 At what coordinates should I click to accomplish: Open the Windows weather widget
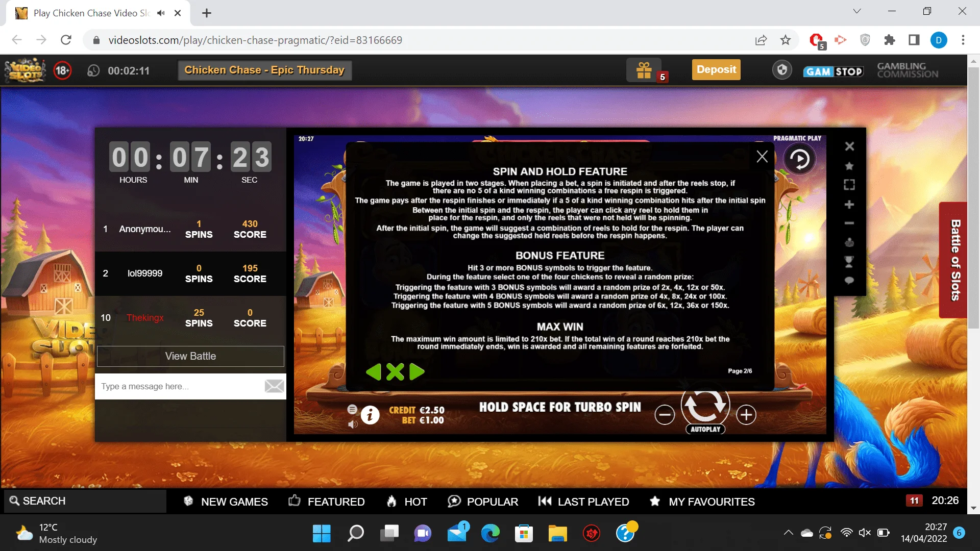(x=57, y=534)
